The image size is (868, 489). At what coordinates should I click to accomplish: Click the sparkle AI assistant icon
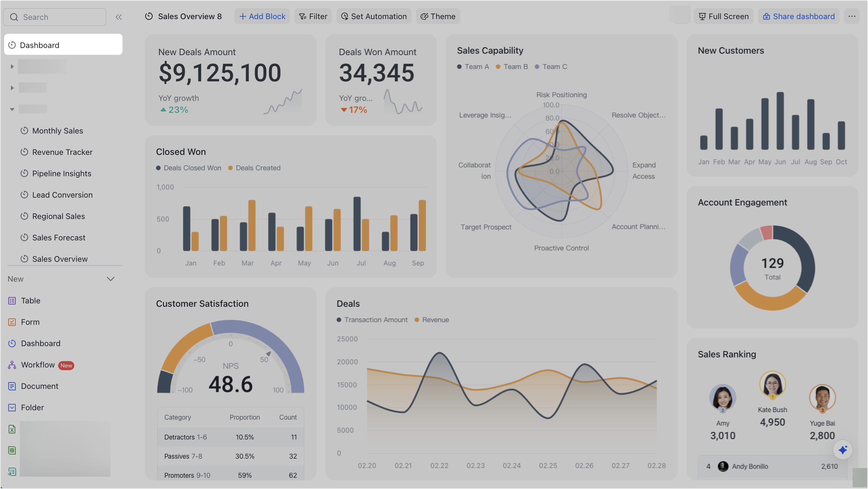click(x=843, y=450)
